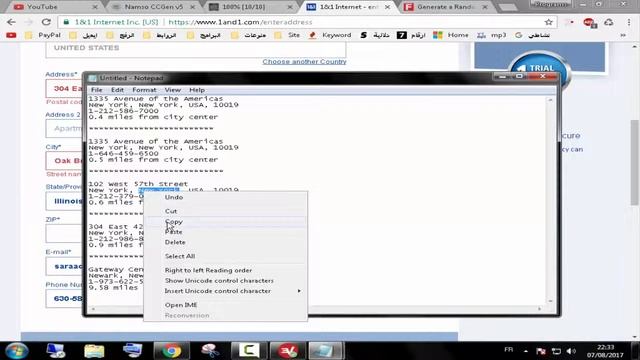Choose Copy in the context menu
This screenshot has height=360, width=640.
225,222
